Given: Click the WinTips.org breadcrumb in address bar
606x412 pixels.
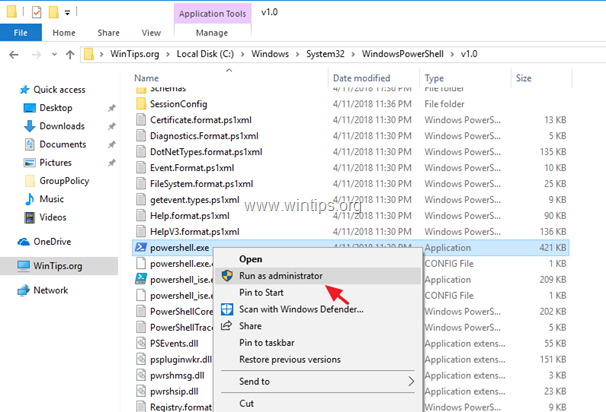Looking at the screenshot, I should coord(134,54).
